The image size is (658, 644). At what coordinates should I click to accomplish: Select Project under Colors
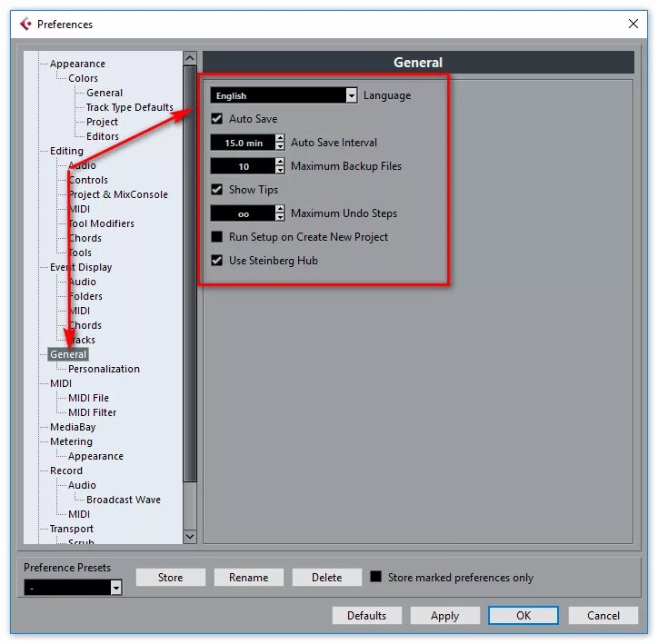point(102,122)
